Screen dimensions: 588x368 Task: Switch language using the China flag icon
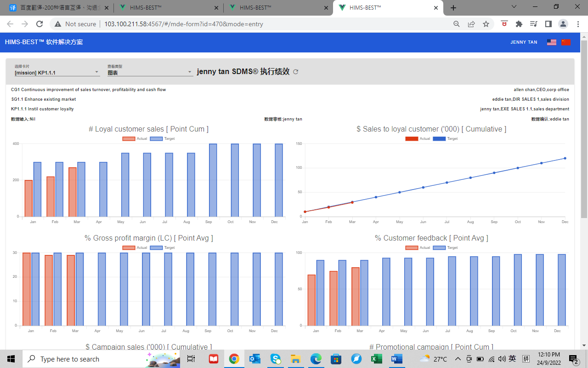[x=565, y=42]
